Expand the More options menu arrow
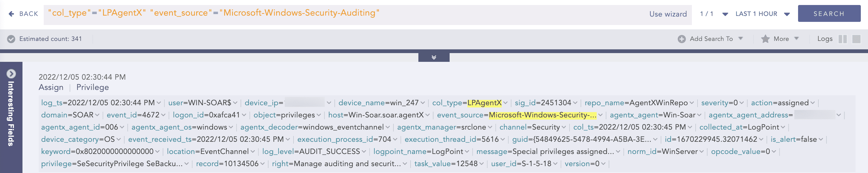 [796, 38]
